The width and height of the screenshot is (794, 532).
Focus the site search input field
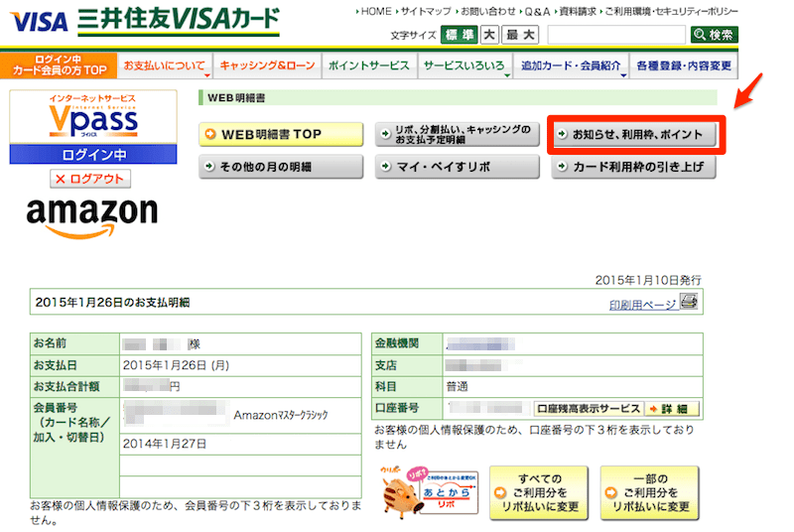[616, 35]
